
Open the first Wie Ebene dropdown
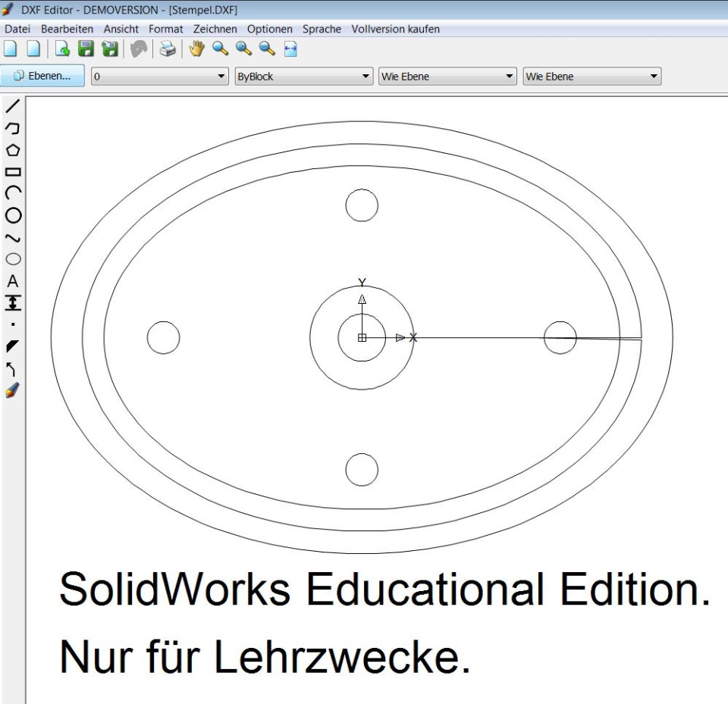pyautogui.click(x=447, y=76)
